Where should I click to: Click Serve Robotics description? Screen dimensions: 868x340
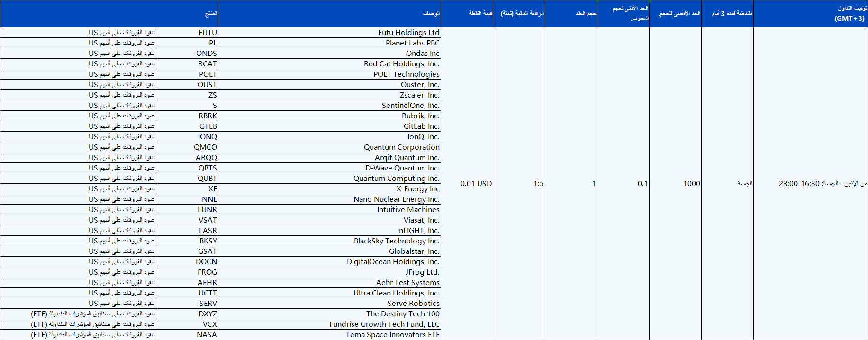tap(330, 304)
